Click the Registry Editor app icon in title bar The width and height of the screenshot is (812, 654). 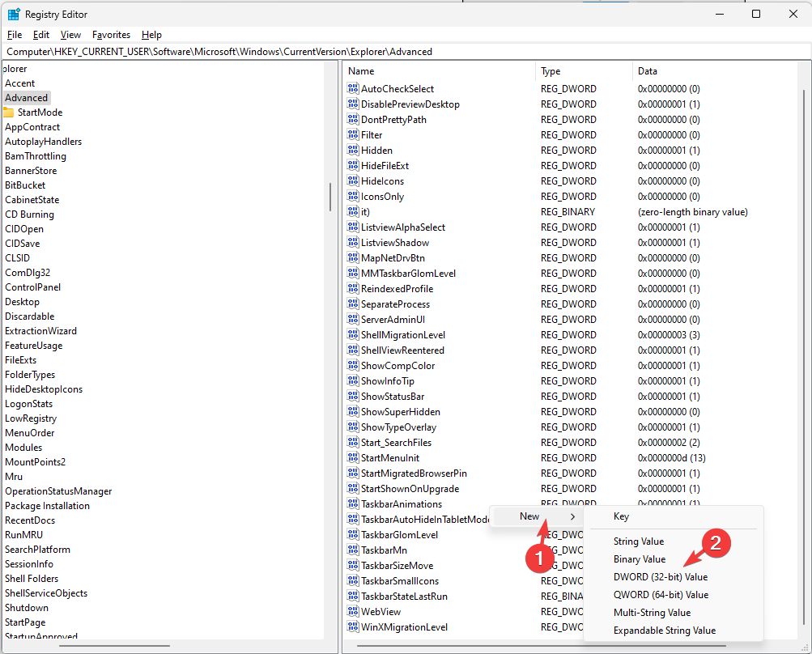[14, 14]
